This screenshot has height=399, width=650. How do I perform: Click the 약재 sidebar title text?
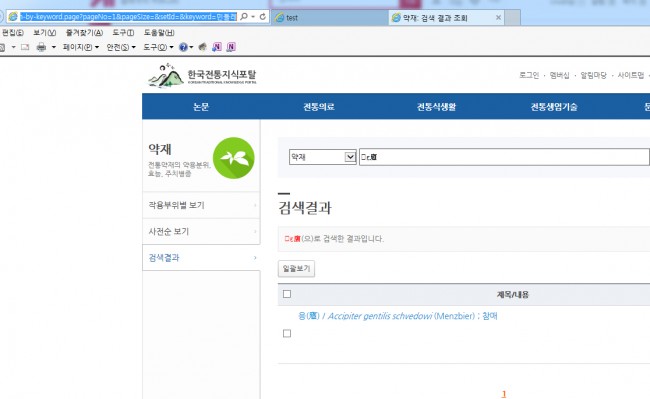click(160, 149)
